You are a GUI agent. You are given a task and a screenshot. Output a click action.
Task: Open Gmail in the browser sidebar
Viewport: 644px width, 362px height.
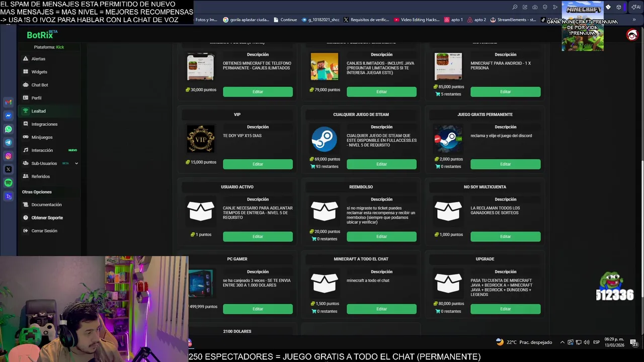coord(8,102)
